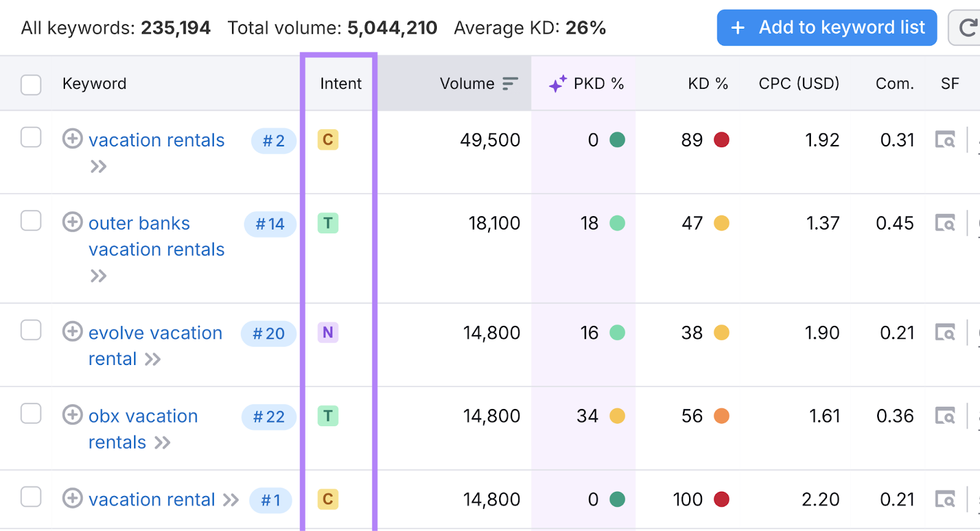
Task: Open the outer banks vacation rentals link
Action: 156,236
